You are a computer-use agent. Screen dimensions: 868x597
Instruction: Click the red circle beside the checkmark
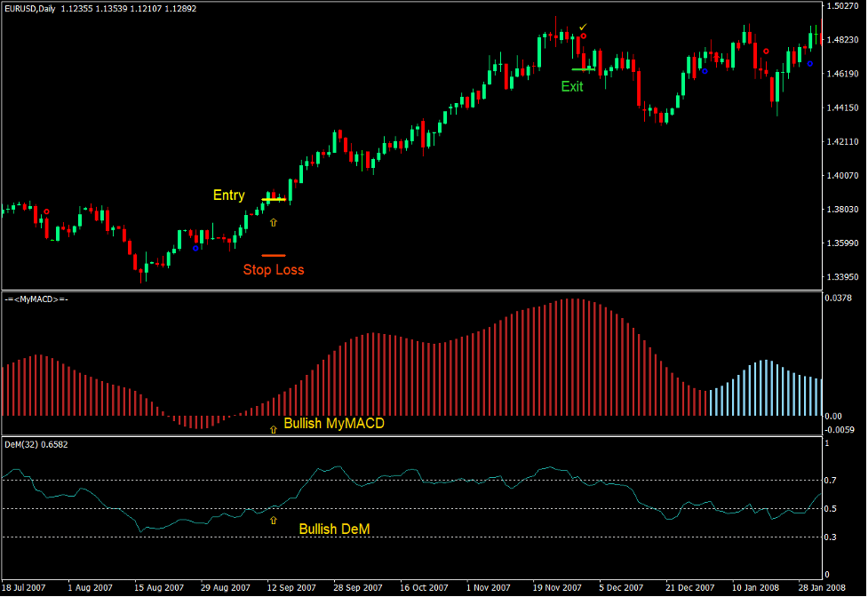(584, 36)
